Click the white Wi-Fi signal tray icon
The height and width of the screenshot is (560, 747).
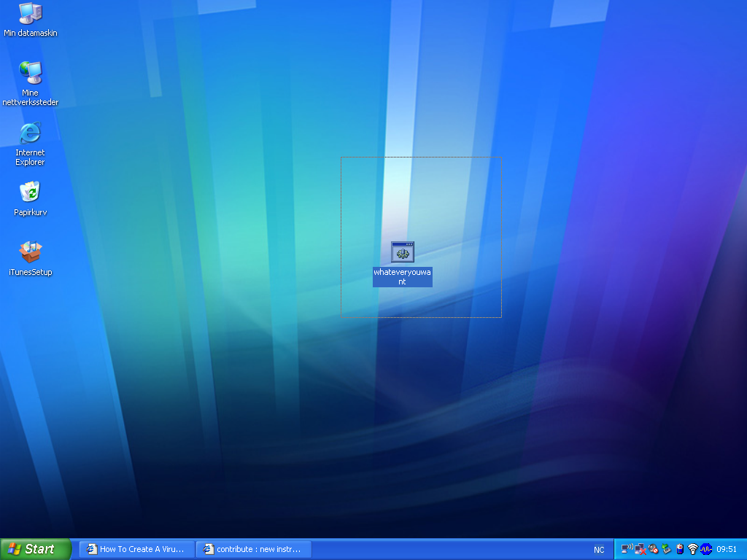tap(693, 549)
